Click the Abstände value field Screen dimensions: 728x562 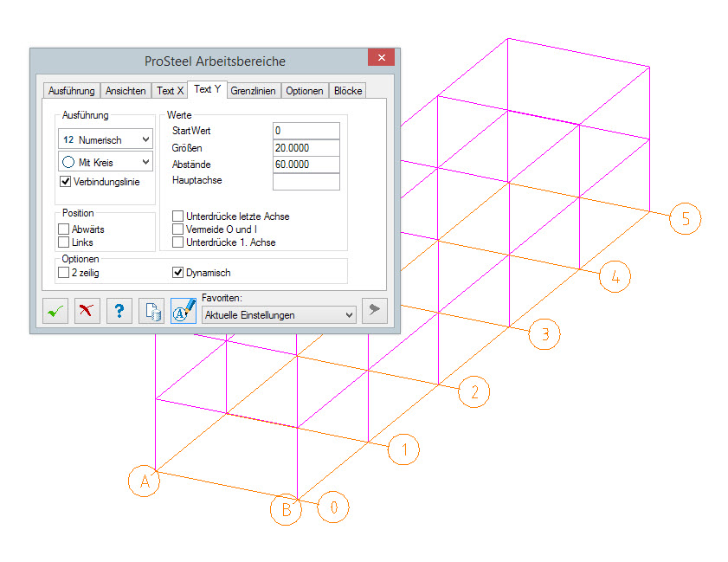tap(306, 165)
